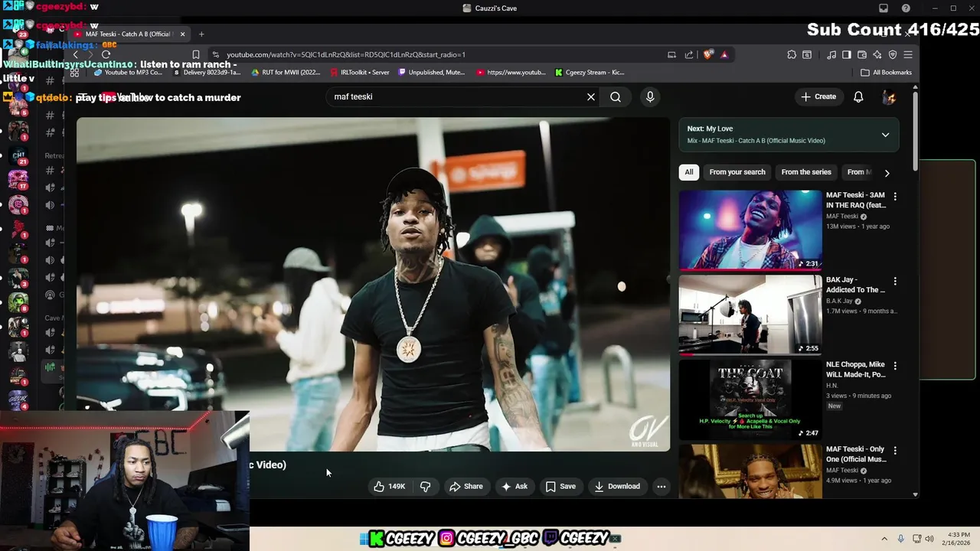Open the RUT for MWII bookmark
The image size is (980, 551).
[x=286, y=73]
